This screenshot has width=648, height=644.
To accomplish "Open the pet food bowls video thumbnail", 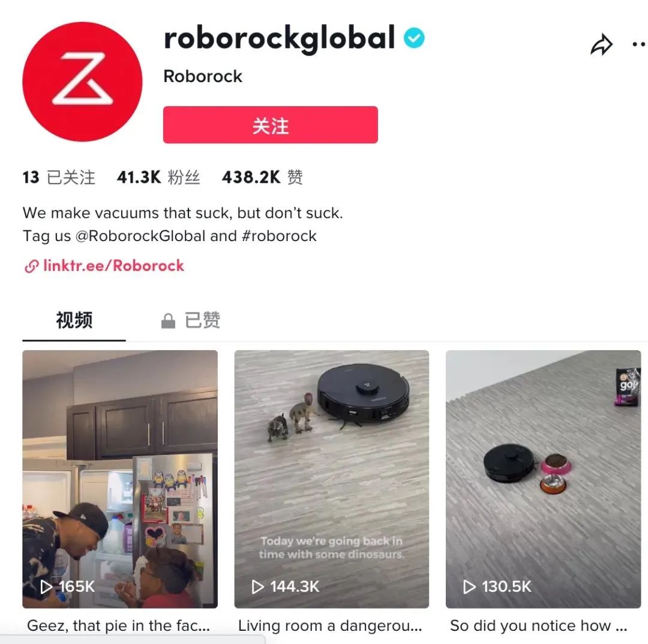I will (x=543, y=479).
